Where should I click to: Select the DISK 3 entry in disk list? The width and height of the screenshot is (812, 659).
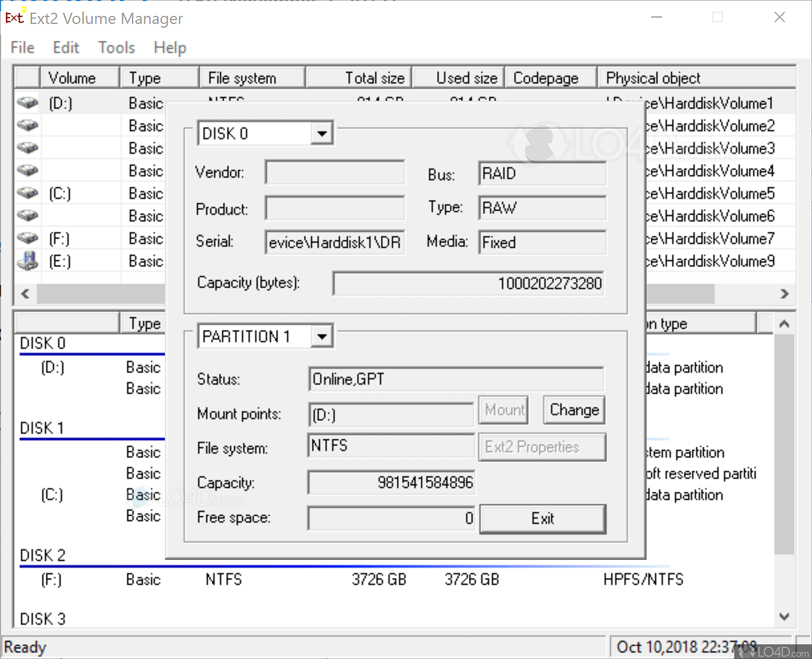(42, 619)
